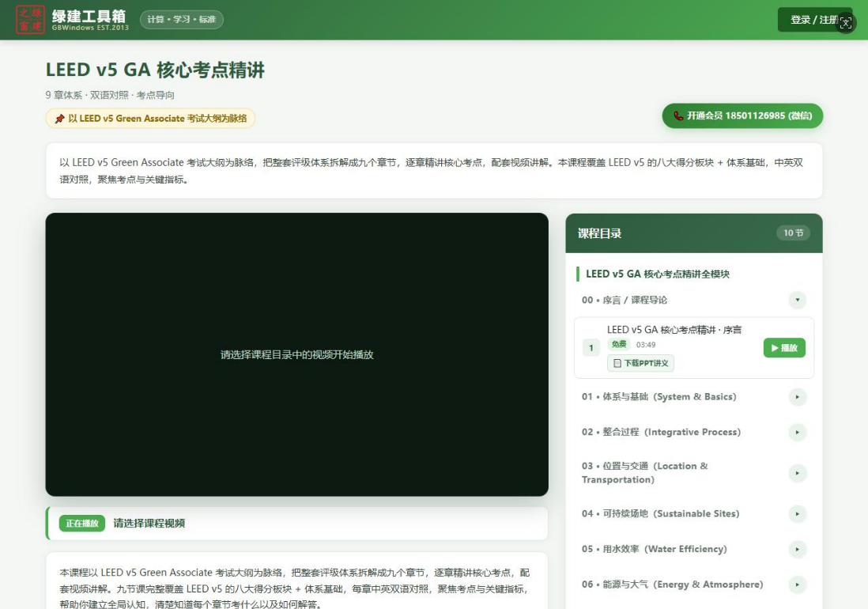Image resolution: width=868 pixels, height=609 pixels.
Task: Open the 绿建工具箱 home title
Action: (x=89, y=16)
